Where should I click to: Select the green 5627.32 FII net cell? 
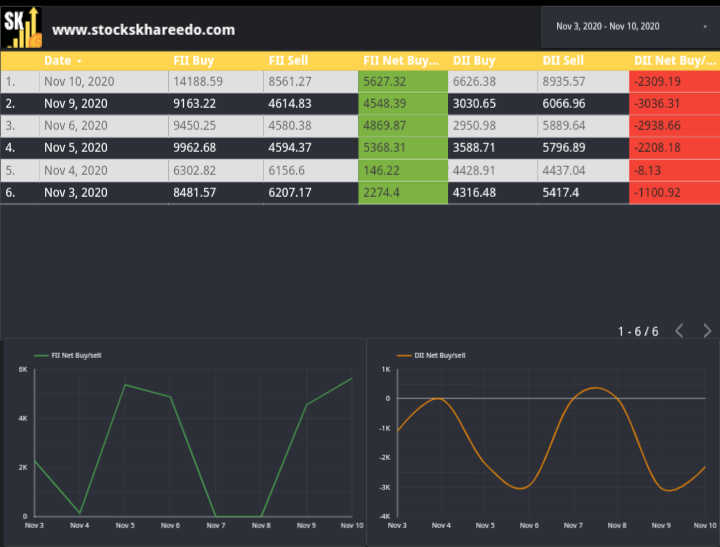pos(403,82)
